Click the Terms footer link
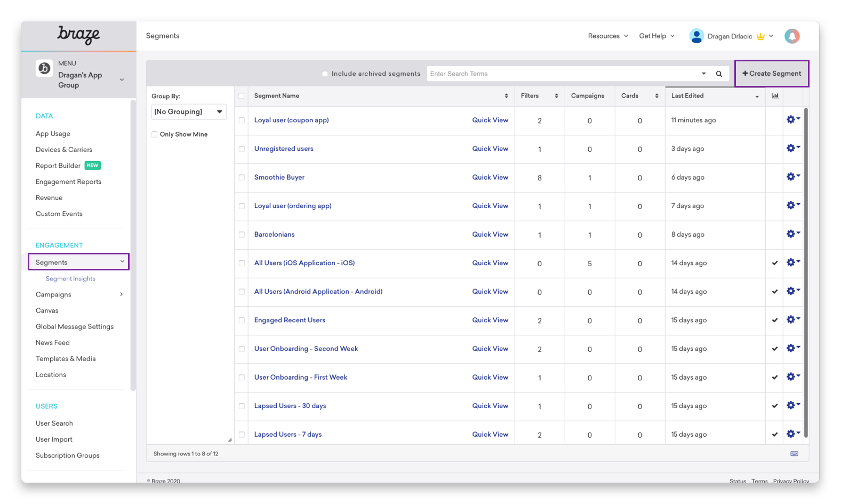 point(759,481)
